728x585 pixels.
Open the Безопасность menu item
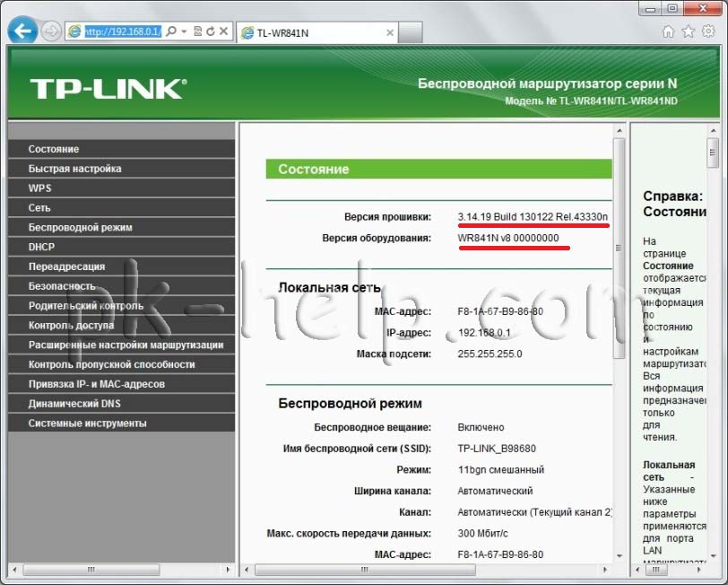click(x=122, y=286)
